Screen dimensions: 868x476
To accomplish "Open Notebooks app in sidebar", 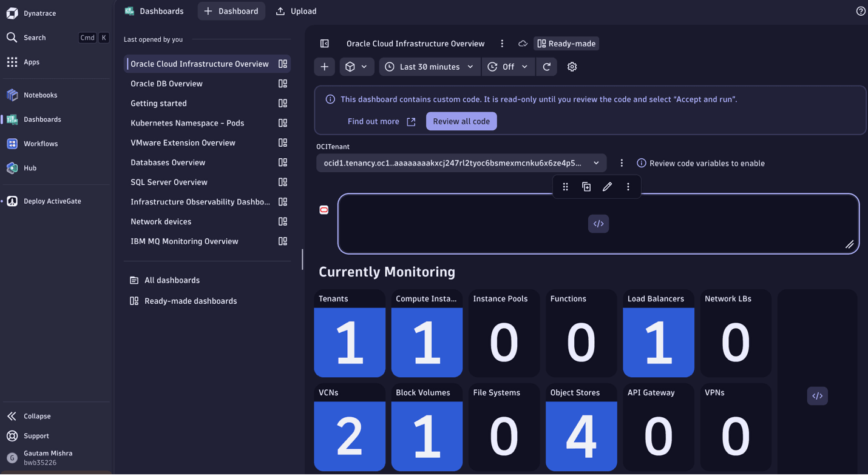I will [56, 95].
